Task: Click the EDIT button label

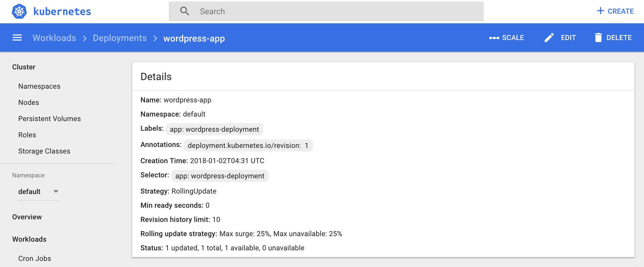Action: [568, 38]
